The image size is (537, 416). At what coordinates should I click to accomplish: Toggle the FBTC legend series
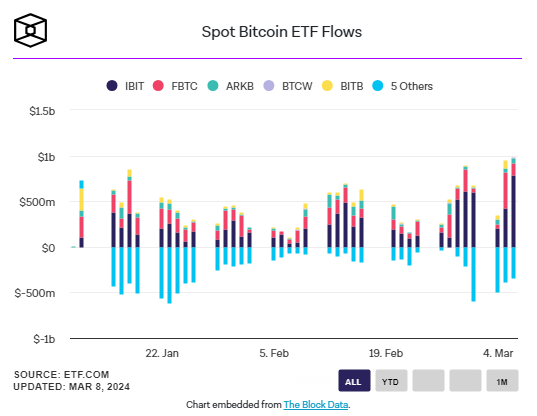(x=175, y=86)
